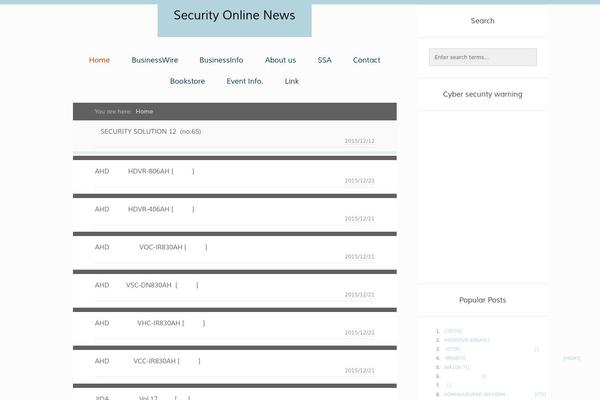Click the date under HDVR-806AH post
Image resolution: width=600 pixels, height=400 pixels.
pyautogui.click(x=359, y=180)
